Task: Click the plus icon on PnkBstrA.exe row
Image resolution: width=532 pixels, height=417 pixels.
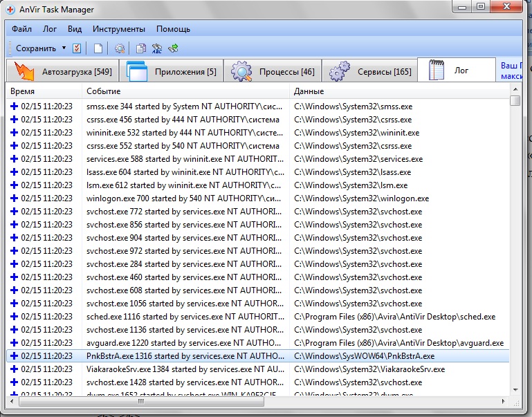Action: click(x=14, y=356)
